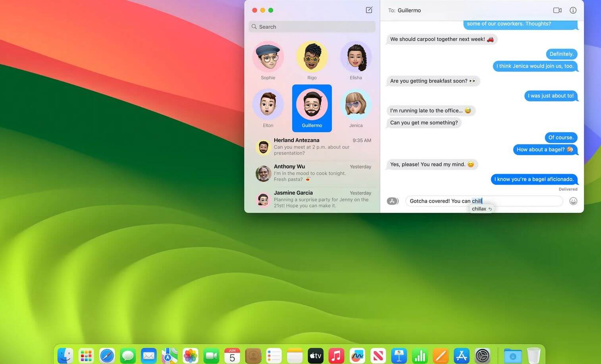This screenshot has width=601, height=364.
Task: Click 'I know you're a bagel aficionado.' bubble
Action: pos(534,179)
